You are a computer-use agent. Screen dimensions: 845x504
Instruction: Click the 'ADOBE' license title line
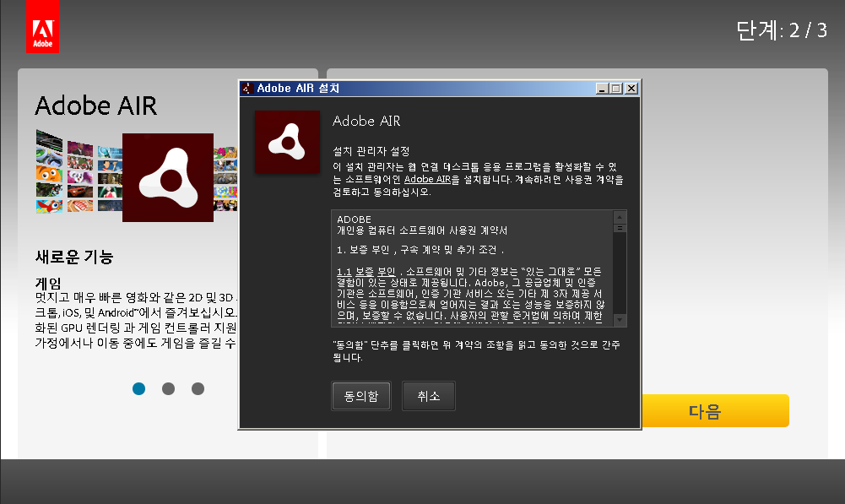point(354,219)
